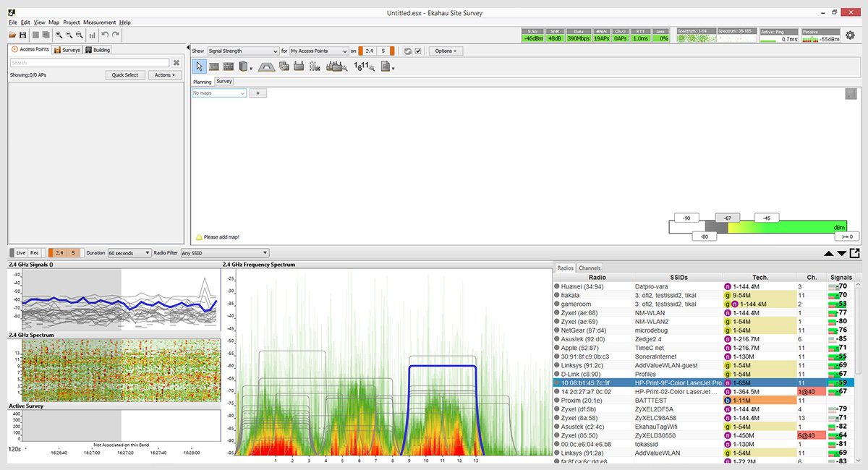The height and width of the screenshot is (470, 868).
Task: Open the Options dropdown
Action: coord(446,51)
